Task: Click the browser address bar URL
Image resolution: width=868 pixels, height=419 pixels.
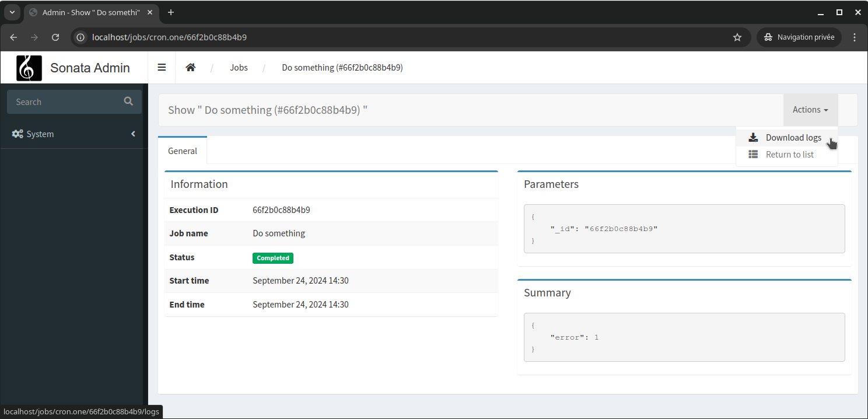Action: click(x=169, y=37)
